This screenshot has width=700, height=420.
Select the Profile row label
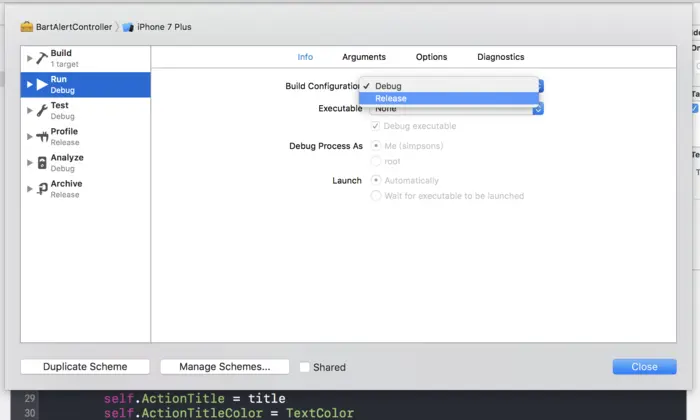[64, 131]
